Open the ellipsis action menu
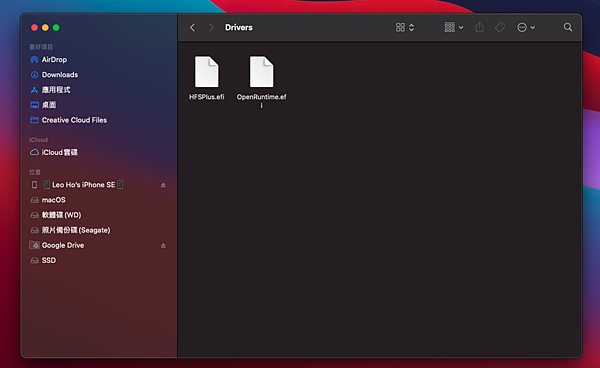 click(526, 28)
